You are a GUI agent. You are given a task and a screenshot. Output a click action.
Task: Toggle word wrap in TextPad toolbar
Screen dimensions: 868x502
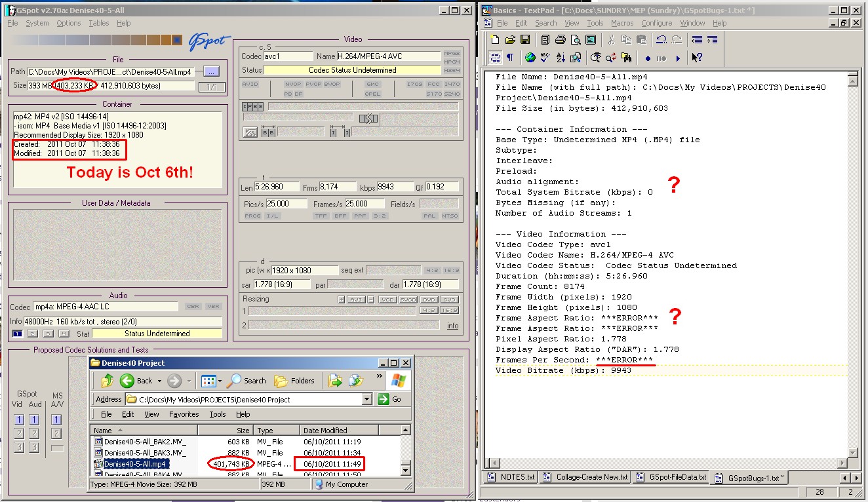point(496,58)
